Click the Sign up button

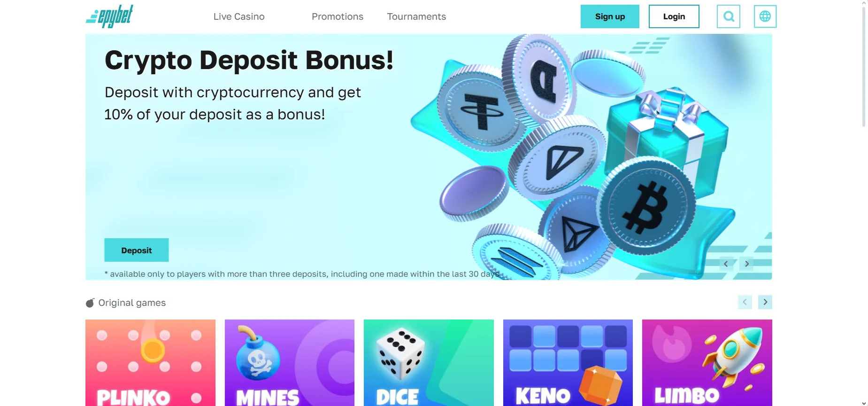(x=610, y=16)
